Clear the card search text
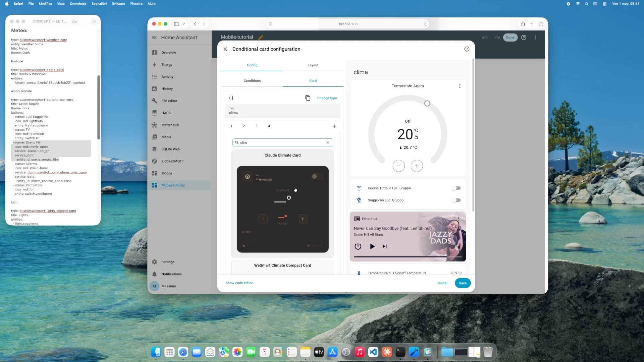644x362 pixels. (328, 142)
